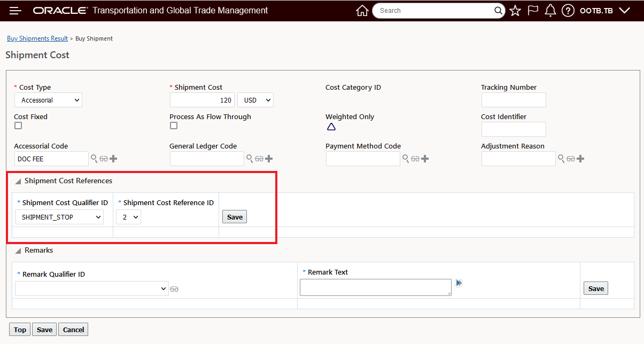Search for an Accessorial Code with magnifier
This screenshot has width=644, height=344.
94,159
